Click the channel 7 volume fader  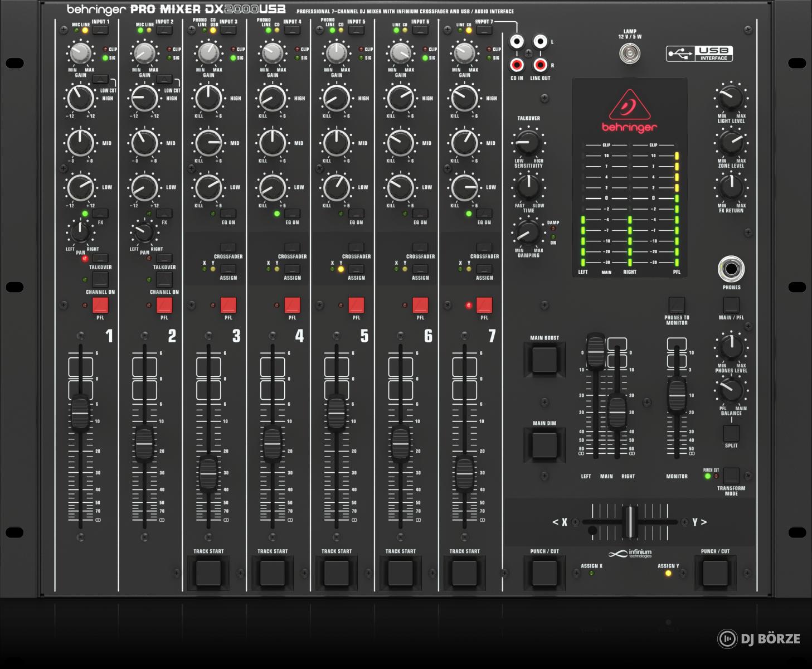point(464,473)
